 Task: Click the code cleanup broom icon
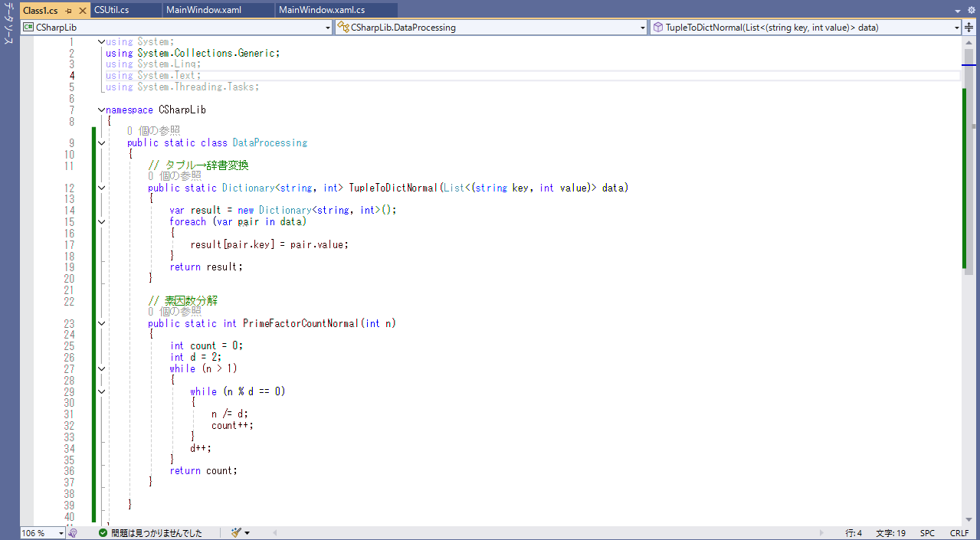click(x=236, y=533)
